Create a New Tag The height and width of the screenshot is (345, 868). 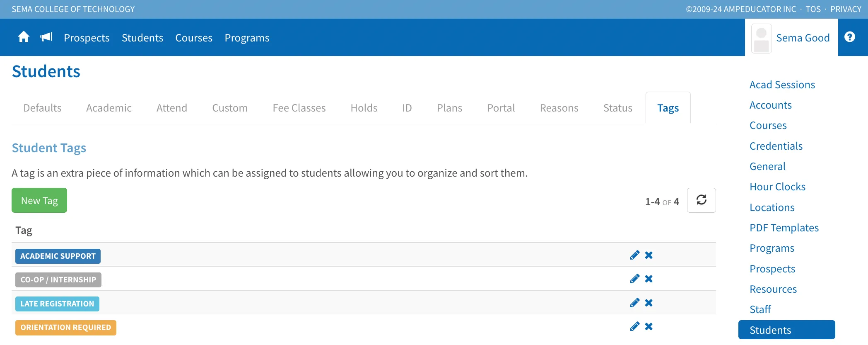(x=39, y=200)
